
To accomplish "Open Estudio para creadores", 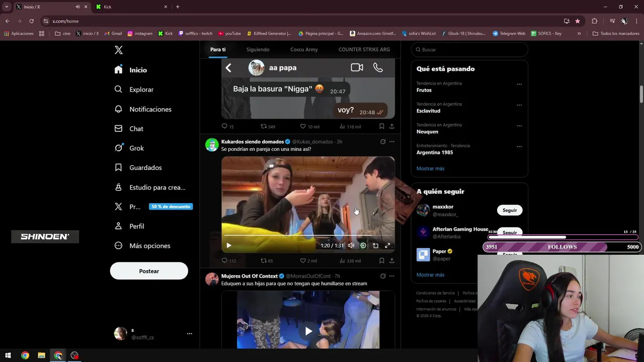I will coord(150,187).
